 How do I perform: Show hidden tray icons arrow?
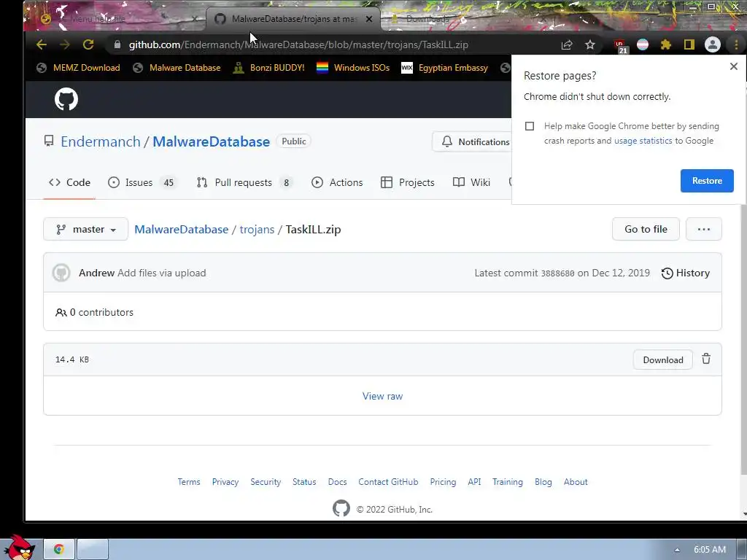[676, 550]
